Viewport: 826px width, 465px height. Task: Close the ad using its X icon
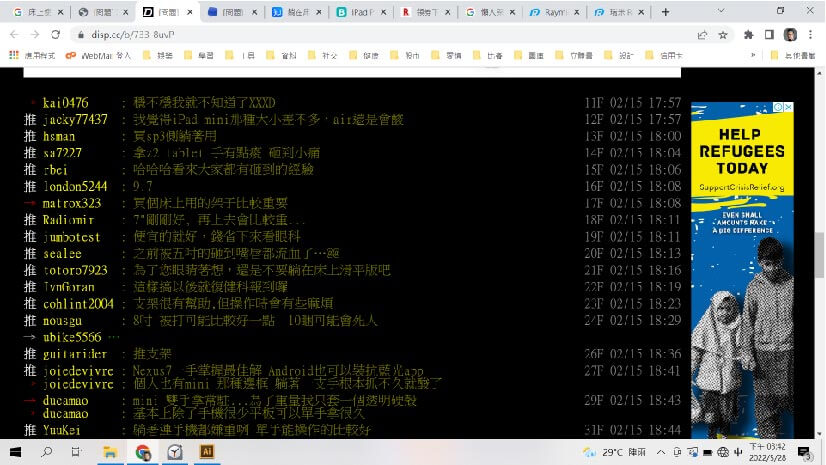(787, 108)
